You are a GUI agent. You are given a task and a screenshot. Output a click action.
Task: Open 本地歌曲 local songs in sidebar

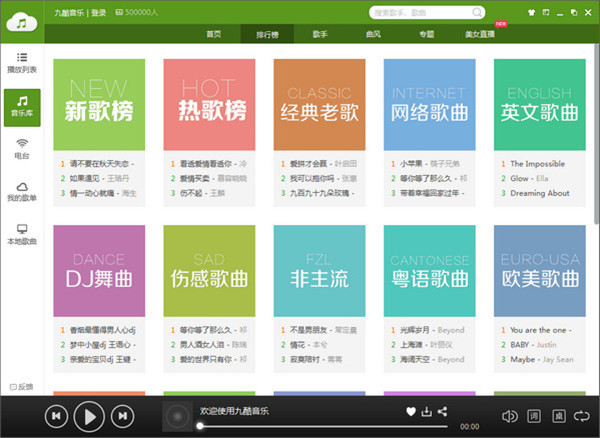[22, 234]
